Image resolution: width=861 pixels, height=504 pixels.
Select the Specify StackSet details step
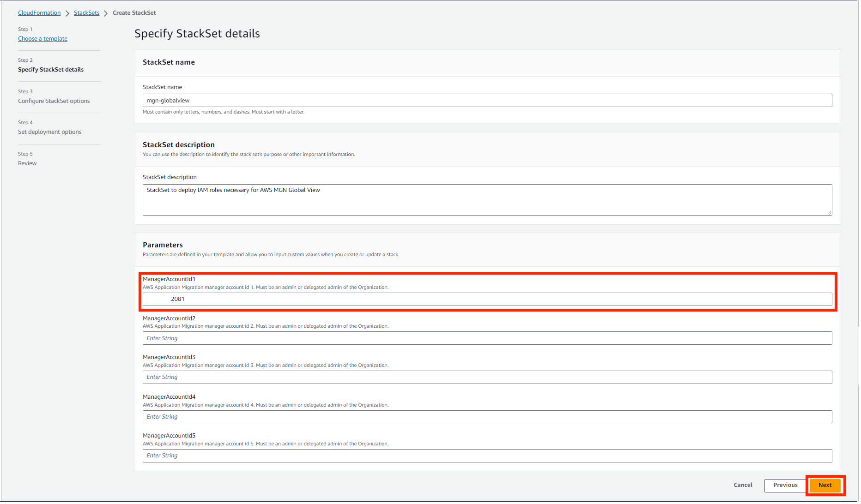[x=51, y=70]
